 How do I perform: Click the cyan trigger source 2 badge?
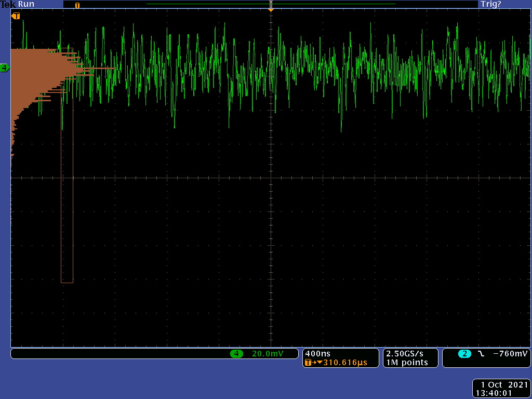coord(464,354)
